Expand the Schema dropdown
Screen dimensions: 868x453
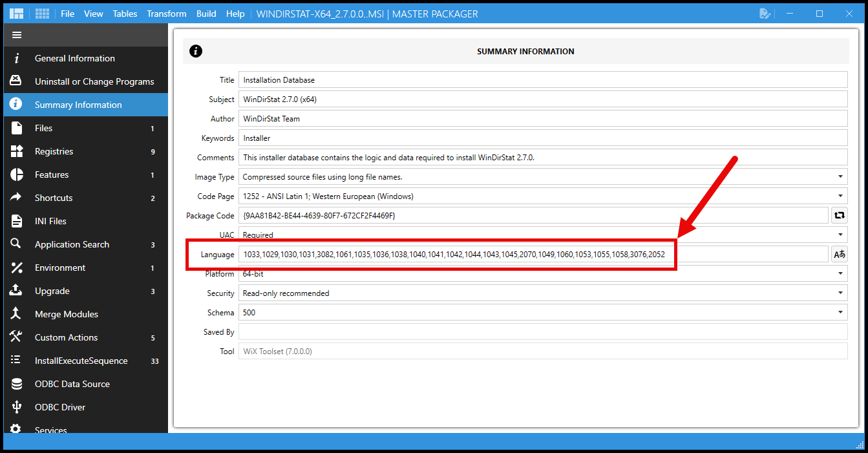tap(840, 312)
